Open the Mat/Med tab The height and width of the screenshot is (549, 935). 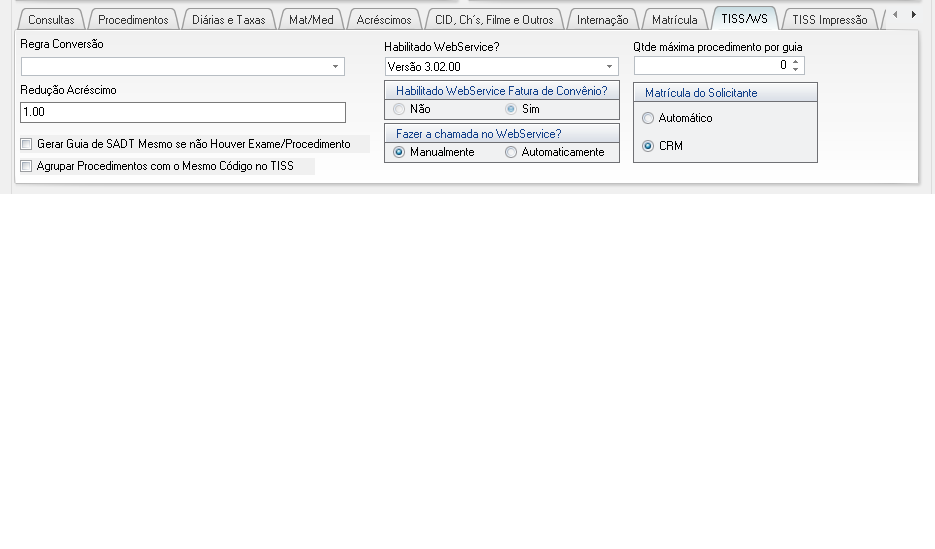pyautogui.click(x=311, y=20)
